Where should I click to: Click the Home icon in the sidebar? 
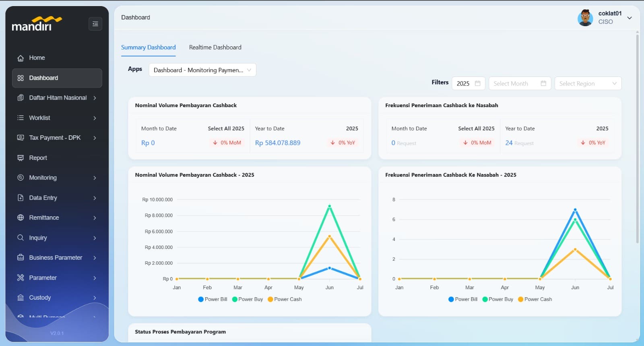21,58
